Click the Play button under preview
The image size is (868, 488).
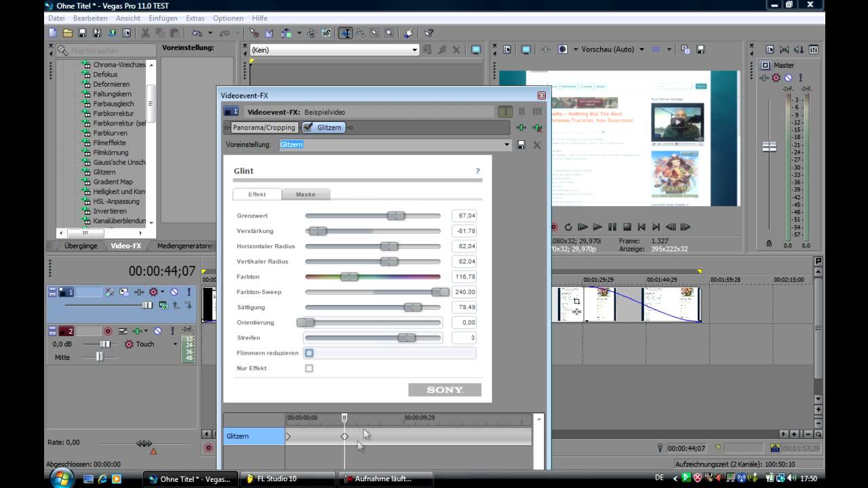pos(597,227)
